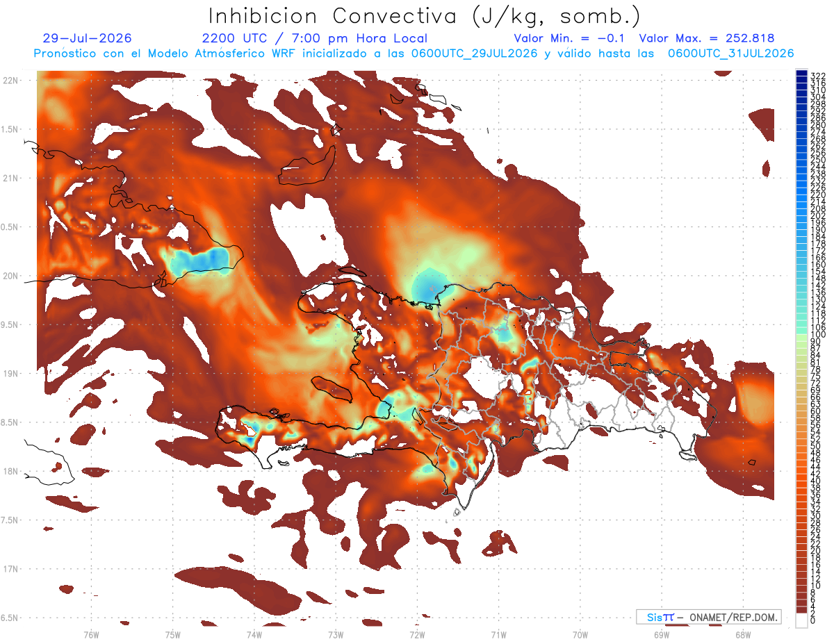This screenshot has height=644, width=834.
Task: Click the "73W" longitude label
Action: point(336,634)
